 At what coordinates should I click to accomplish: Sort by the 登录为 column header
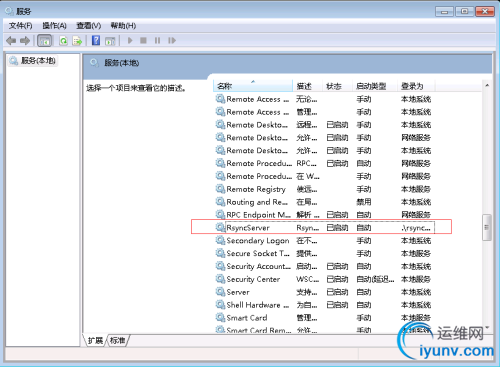(x=416, y=86)
